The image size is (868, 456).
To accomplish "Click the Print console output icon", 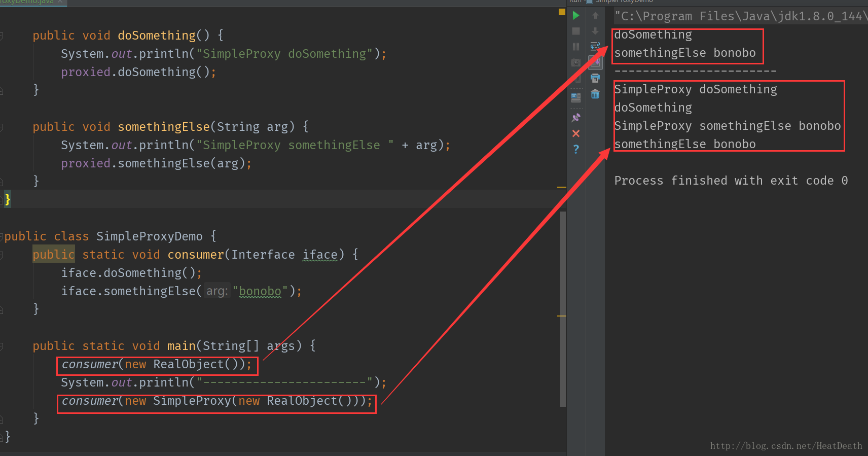I will pyautogui.click(x=595, y=78).
